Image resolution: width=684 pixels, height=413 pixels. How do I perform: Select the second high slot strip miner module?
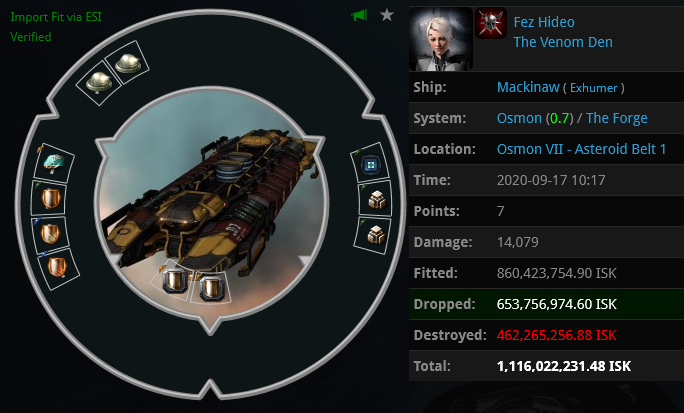click(x=128, y=64)
